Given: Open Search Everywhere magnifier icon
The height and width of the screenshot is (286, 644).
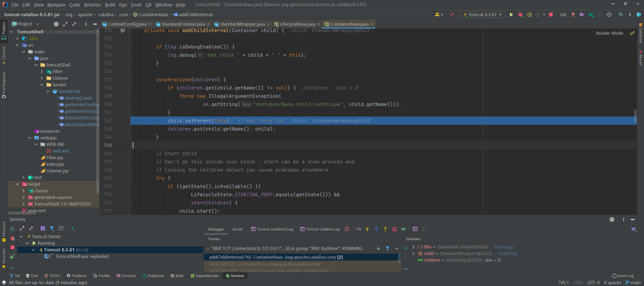Looking at the screenshot, I should pos(621,14).
